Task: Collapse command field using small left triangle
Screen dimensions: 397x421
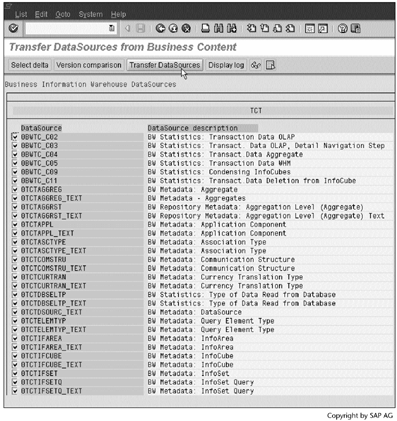Action: pyautogui.click(x=127, y=29)
